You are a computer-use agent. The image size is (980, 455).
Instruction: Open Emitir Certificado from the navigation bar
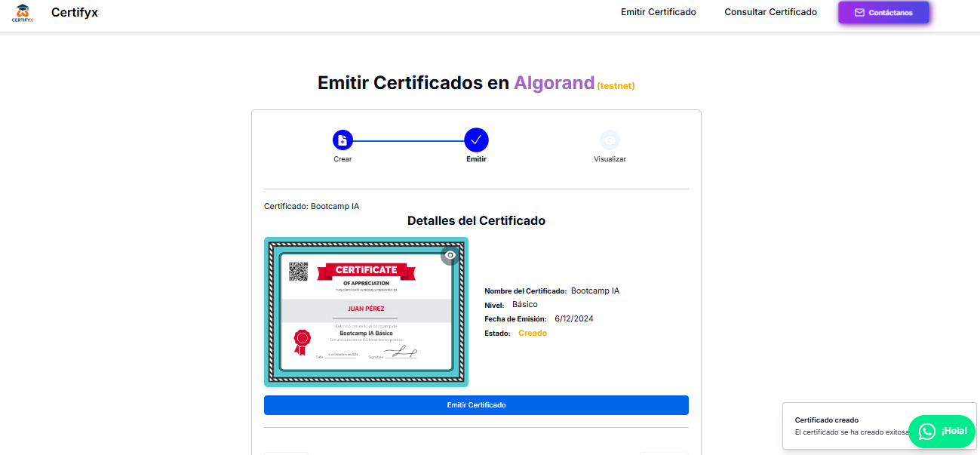point(658,12)
